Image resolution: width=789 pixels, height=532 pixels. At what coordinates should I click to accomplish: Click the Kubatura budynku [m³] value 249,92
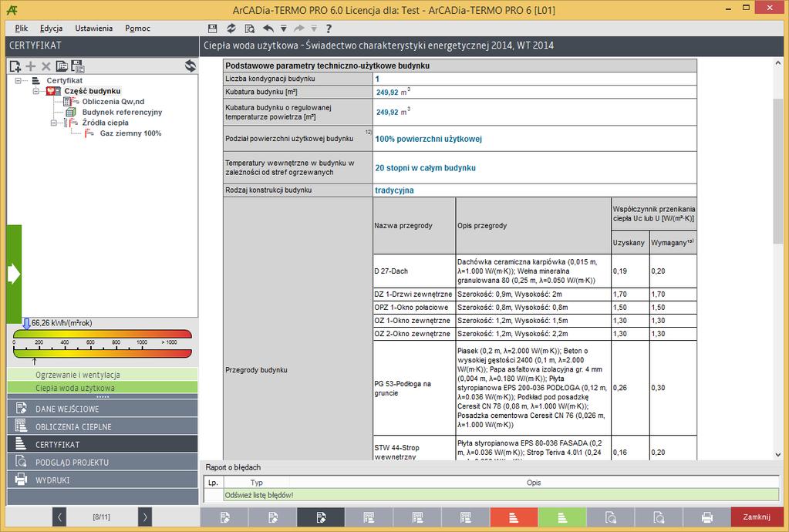[387, 92]
